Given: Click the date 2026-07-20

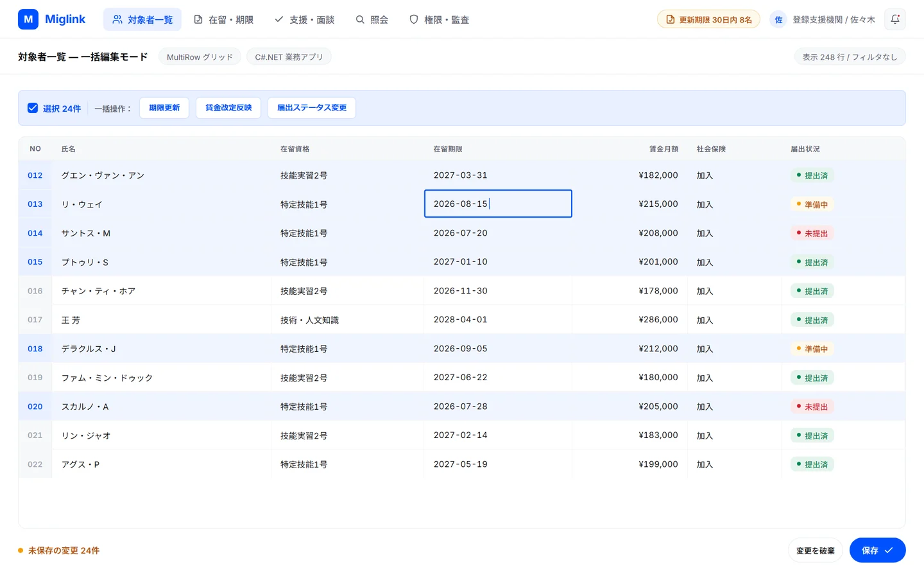Looking at the screenshot, I should pos(460,233).
